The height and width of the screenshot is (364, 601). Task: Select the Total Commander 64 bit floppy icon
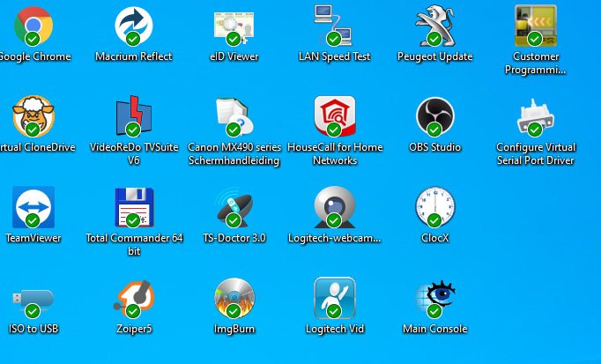pos(134,207)
